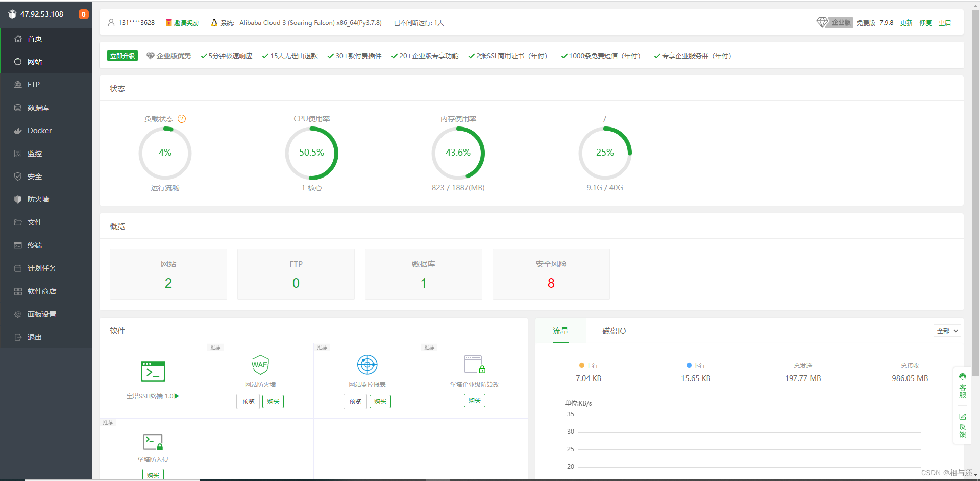Switch to the 流量 traffic tab
The width and height of the screenshot is (980, 481).
(560, 331)
